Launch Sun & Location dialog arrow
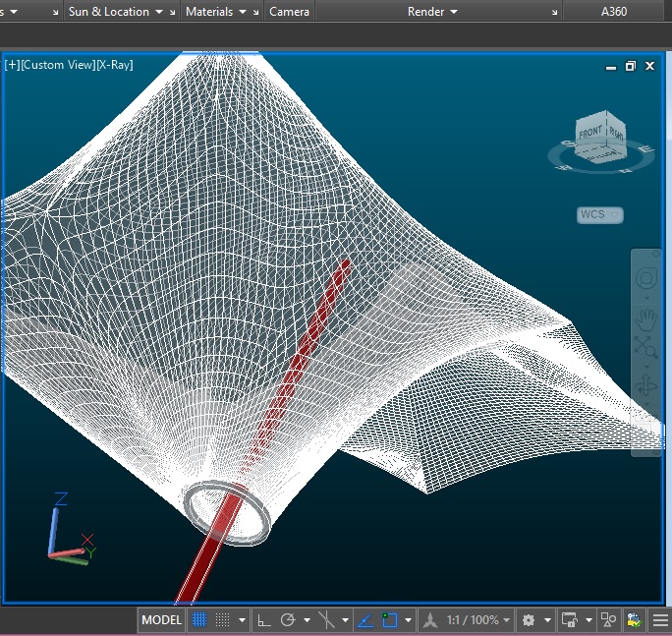Image resolution: width=672 pixels, height=636 pixels. pyautogui.click(x=172, y=13)
